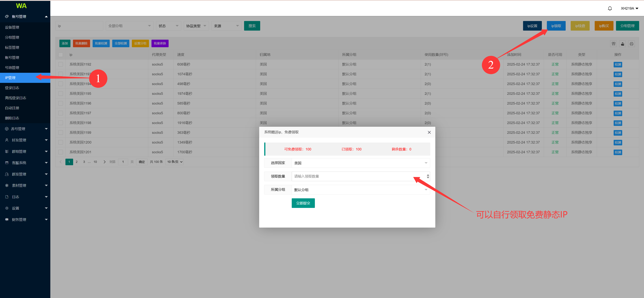Check the row for 系统美国1196

click(x=61, y=103)
